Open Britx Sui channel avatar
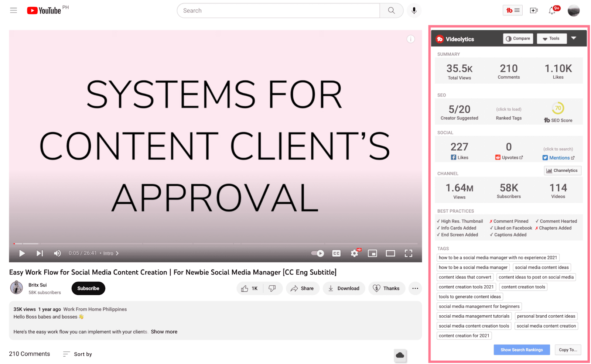591x364 pixels. 16,287
